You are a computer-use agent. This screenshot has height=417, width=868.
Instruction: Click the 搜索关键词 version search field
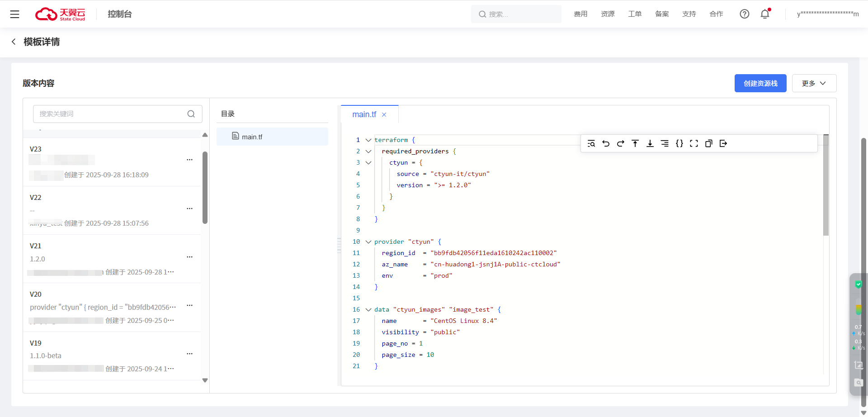point(111,114)
